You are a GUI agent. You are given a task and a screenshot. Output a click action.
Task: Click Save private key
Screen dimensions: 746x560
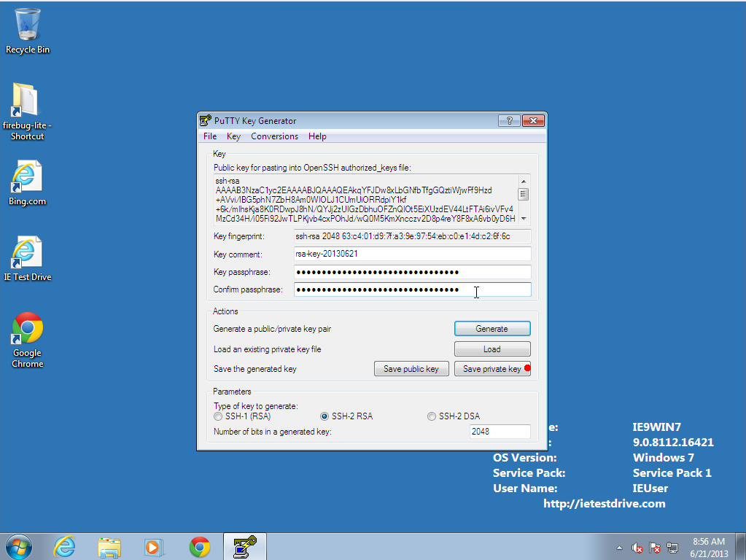coord(492,369)
